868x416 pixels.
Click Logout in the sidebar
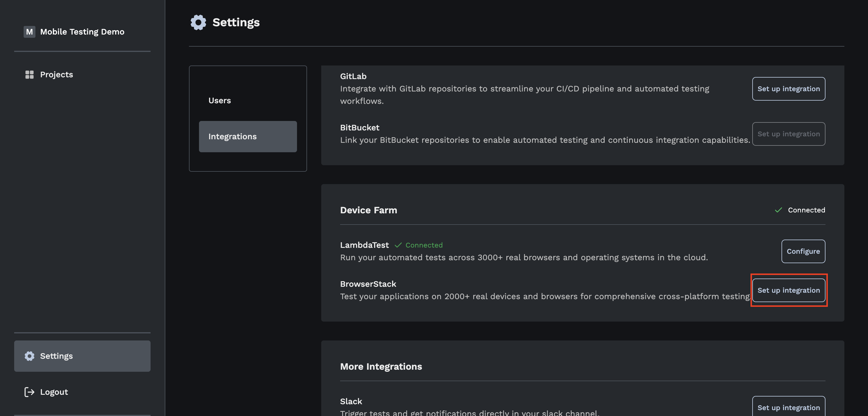pyautogui.click(x=54, y=392)
